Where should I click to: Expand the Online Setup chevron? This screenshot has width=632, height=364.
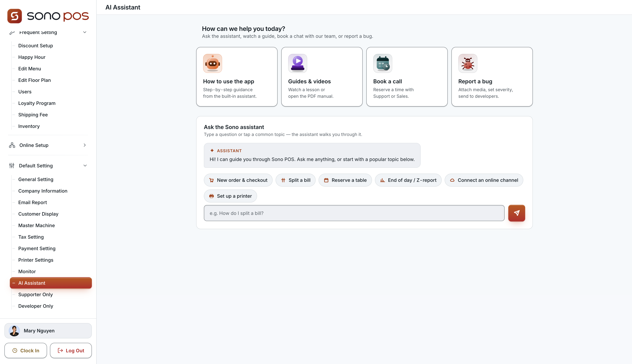[x=85, y=145]
